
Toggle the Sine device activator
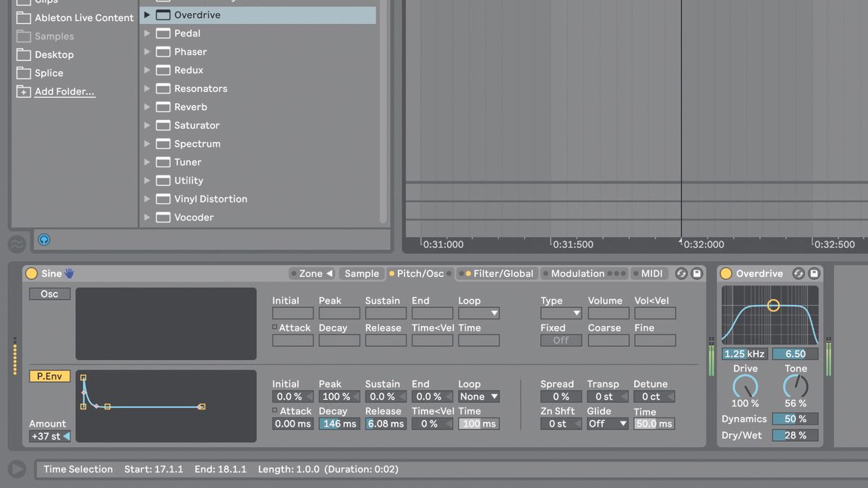click(x=31, y=273)
